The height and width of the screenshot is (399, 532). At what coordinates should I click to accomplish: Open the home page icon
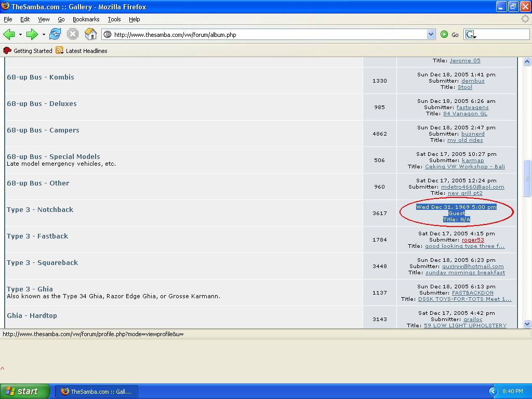coord(90,34)
